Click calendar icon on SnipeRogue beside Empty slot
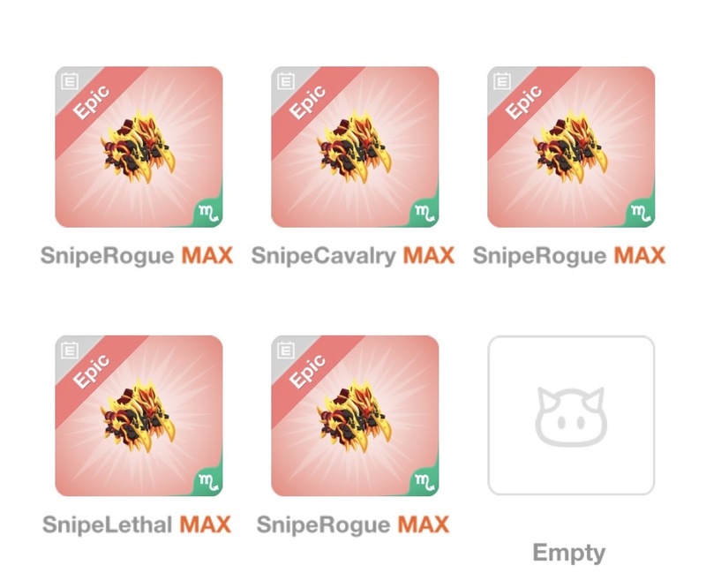The image size is (706, 588). 286,351
